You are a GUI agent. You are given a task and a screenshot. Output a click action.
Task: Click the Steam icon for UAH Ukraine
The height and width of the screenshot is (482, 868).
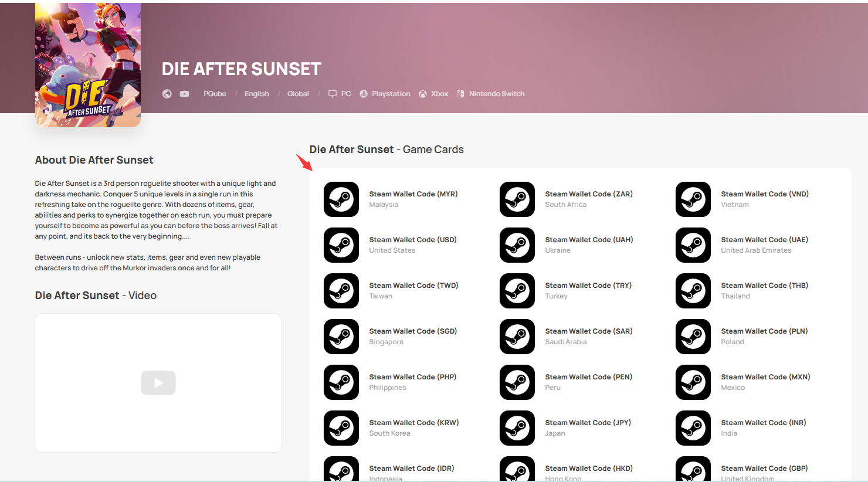pyautogui.click(x=517, y=245)
